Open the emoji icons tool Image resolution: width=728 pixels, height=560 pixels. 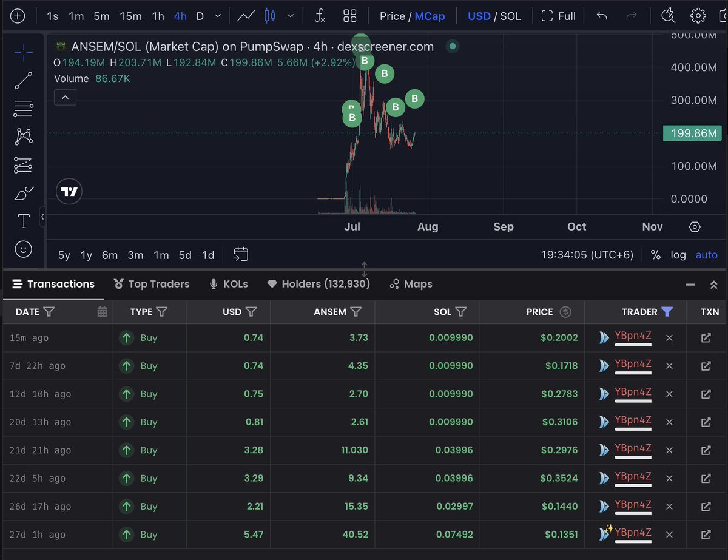24,249
